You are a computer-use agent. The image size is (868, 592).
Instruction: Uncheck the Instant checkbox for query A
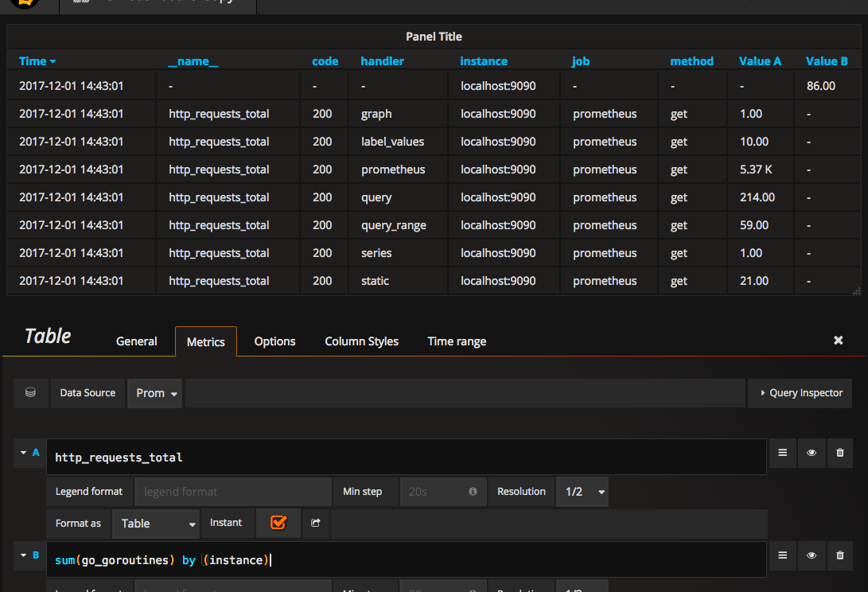coord(278,522)
